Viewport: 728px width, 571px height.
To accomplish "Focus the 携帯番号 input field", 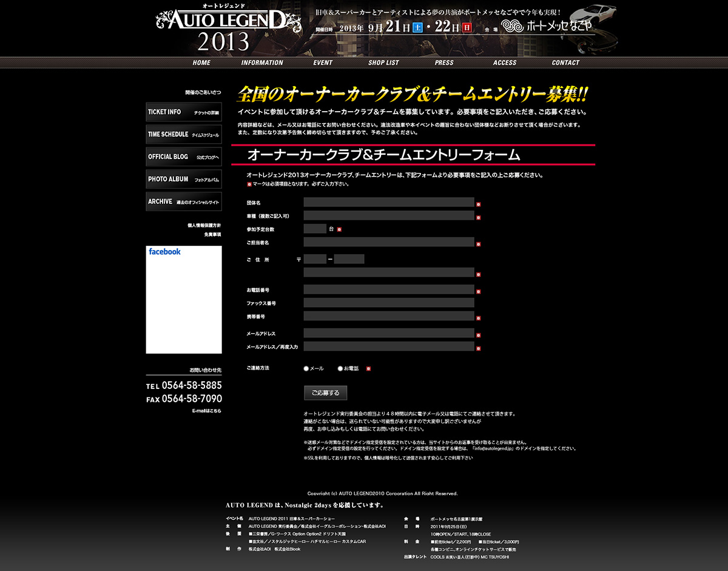I will coord(389,316).
